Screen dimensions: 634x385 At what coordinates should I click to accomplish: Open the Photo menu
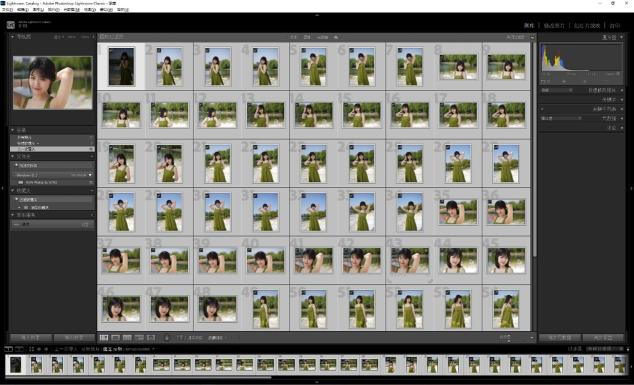point(54,9)
